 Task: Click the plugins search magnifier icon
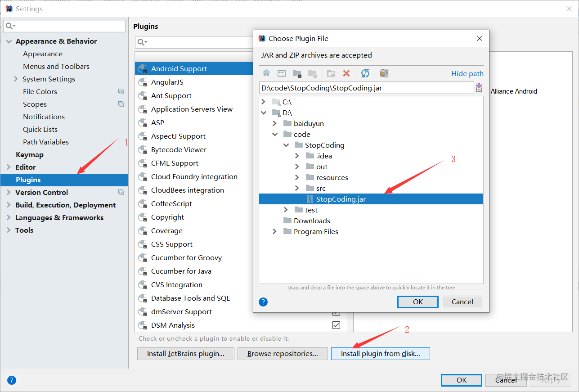(143, 42)
